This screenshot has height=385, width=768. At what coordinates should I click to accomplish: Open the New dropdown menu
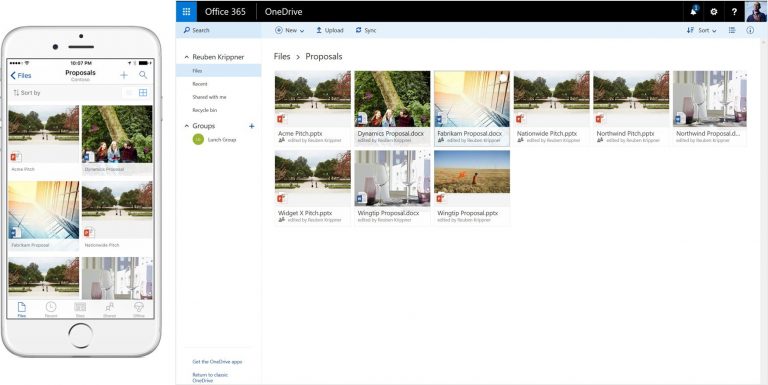click(x=289, y=30)
